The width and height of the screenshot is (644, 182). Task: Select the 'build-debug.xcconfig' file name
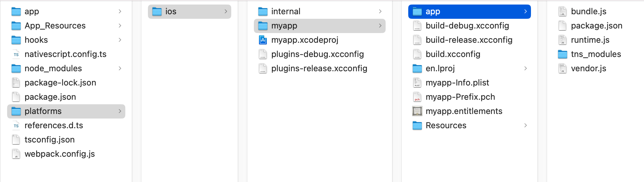tap(467, 26)
